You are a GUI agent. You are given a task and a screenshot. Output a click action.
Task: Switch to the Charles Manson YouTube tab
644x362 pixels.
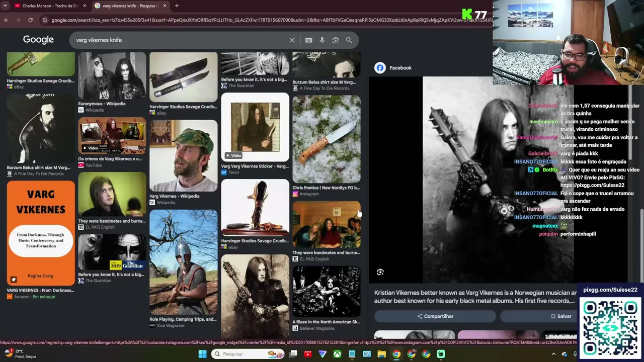coord(50,6)
